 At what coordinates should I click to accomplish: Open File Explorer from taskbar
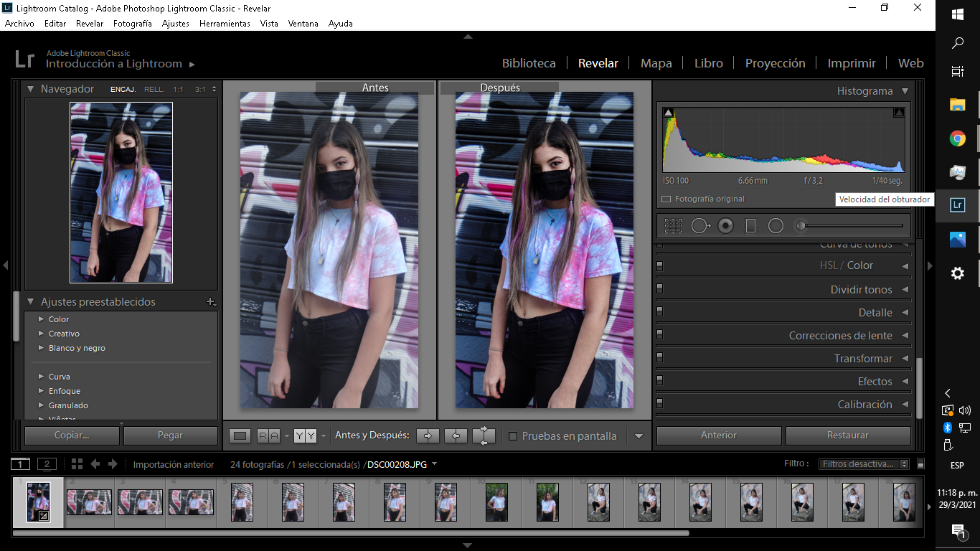(957, 105)
